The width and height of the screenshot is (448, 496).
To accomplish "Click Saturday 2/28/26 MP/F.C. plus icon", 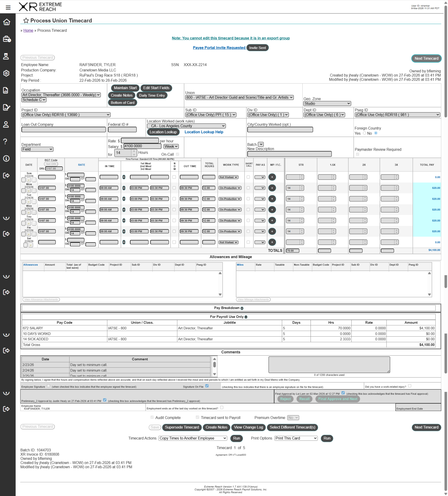I will [x=272, y=242].
